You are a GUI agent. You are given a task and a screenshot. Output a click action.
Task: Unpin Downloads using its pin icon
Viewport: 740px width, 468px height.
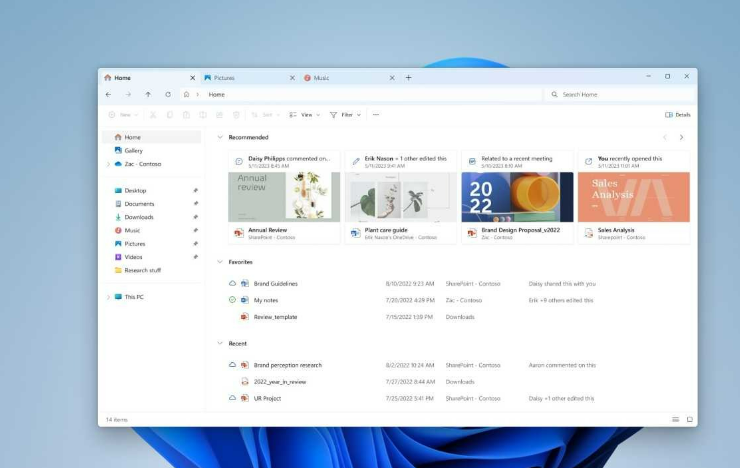click(195, 217)
